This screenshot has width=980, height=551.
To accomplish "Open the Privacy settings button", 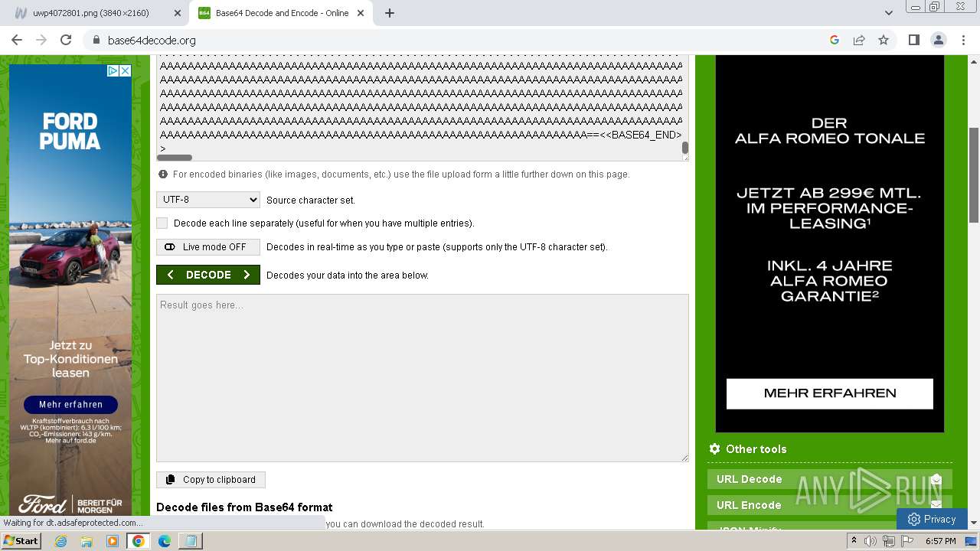I will coord(933,519).
